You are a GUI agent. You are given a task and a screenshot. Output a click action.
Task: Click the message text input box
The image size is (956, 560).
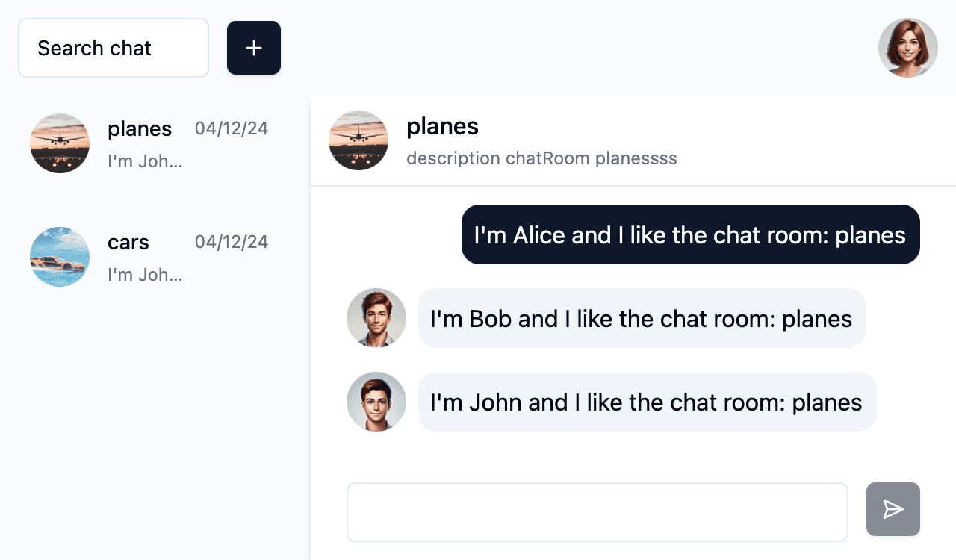pos(597,512)
